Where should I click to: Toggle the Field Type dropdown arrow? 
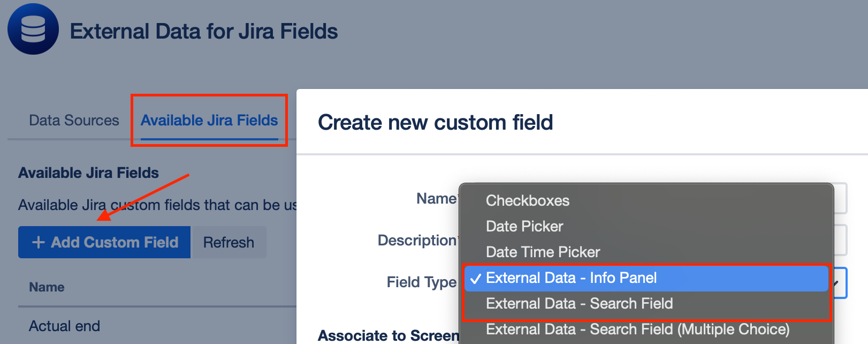[x=837, y=283]
